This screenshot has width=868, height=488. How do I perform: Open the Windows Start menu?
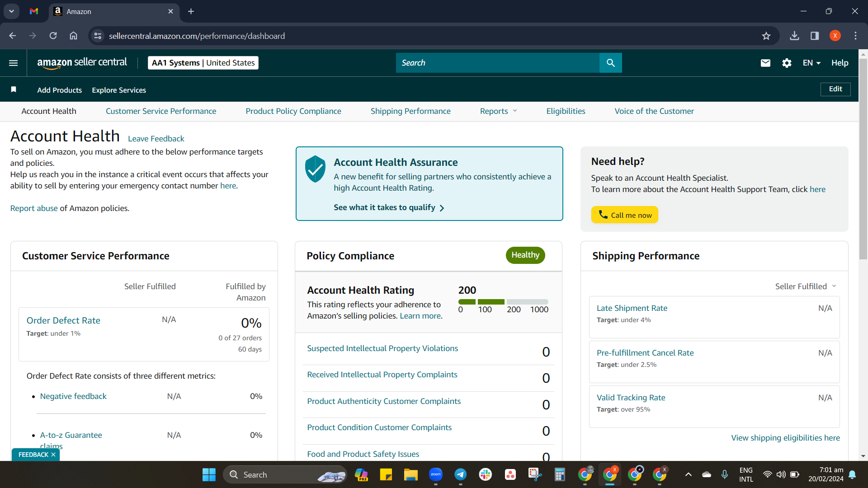[x=209, y=474]
